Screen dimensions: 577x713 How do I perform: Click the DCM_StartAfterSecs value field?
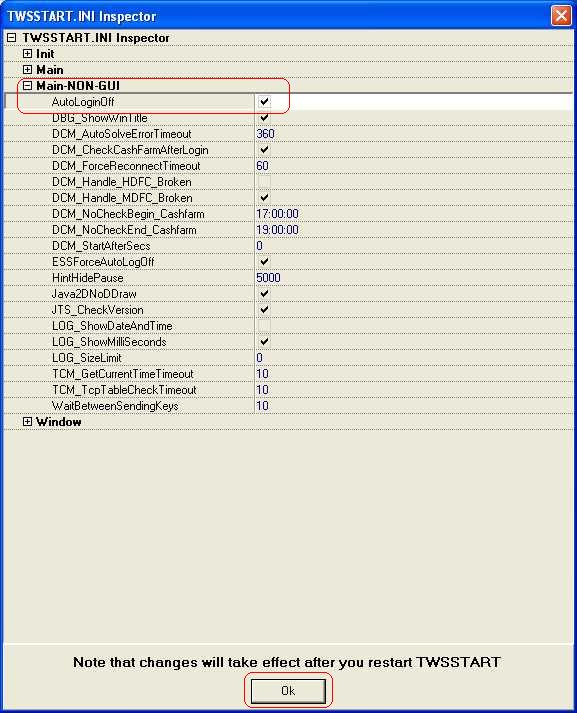pos(413,246)
